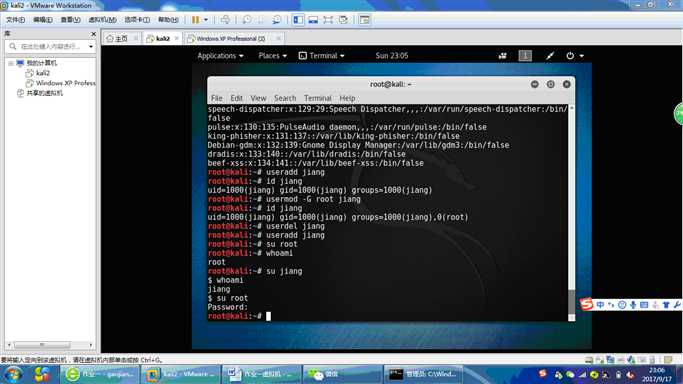Select 共享的虚拟机 in the library tree

[40, 93]
